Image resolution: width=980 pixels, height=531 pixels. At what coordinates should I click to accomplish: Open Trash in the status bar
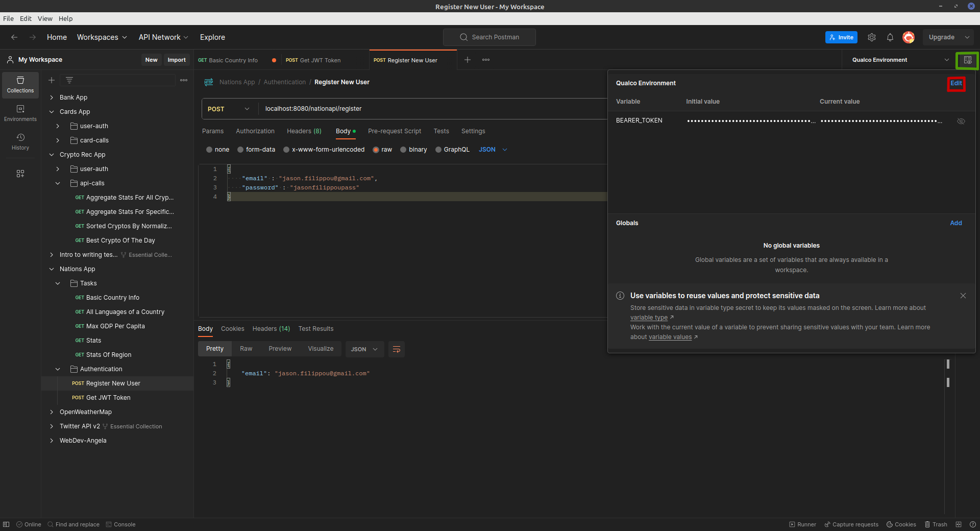coord(936,524)
